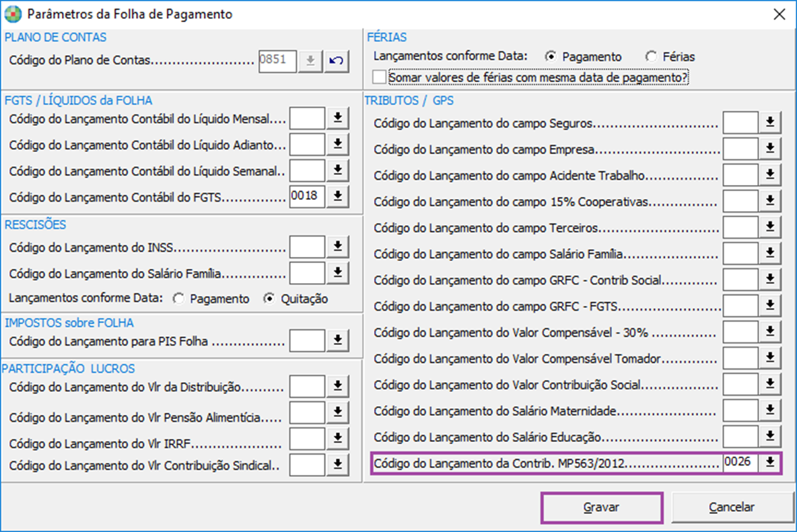Viewport: 797px width, 532px height.
Task: Focus the Rescisões INSS code field
Action: coord(307,247)
